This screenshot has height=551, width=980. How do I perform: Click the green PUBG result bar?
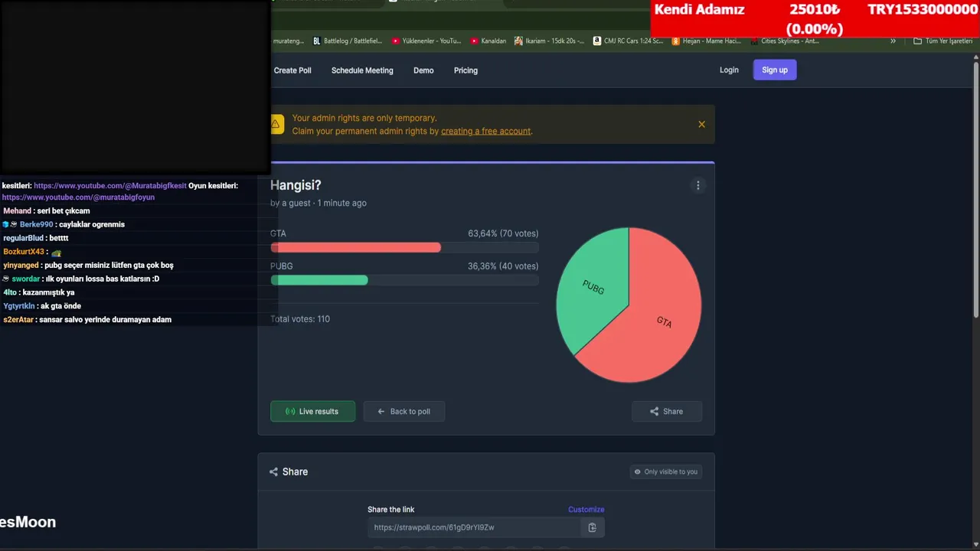pos(319,280)
